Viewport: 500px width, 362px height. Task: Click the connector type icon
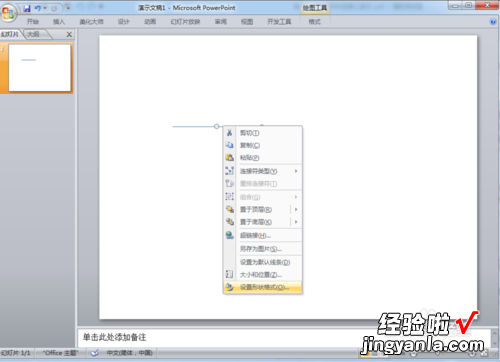[229, 171]
